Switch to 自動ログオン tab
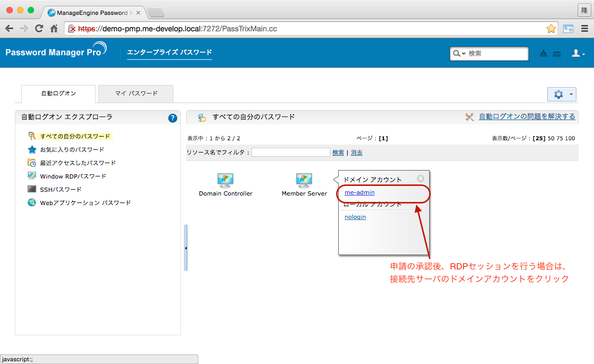Screen dimensions: 594x364 click(x=58, y=94)
